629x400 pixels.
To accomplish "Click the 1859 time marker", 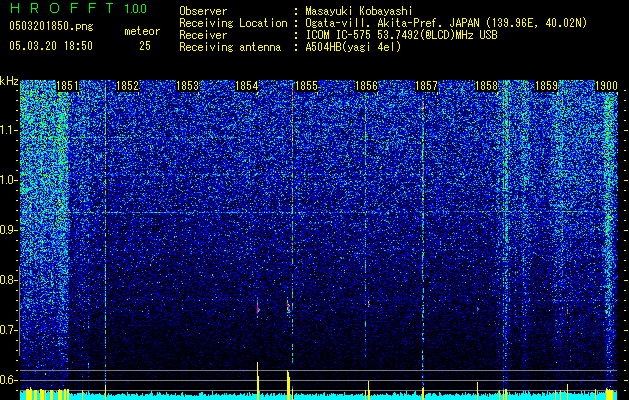I will point(546,86).
